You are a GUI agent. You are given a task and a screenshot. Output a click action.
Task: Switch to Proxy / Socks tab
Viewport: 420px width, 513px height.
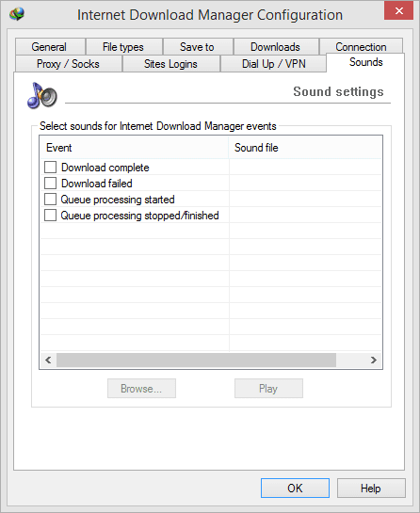[68, 64]
